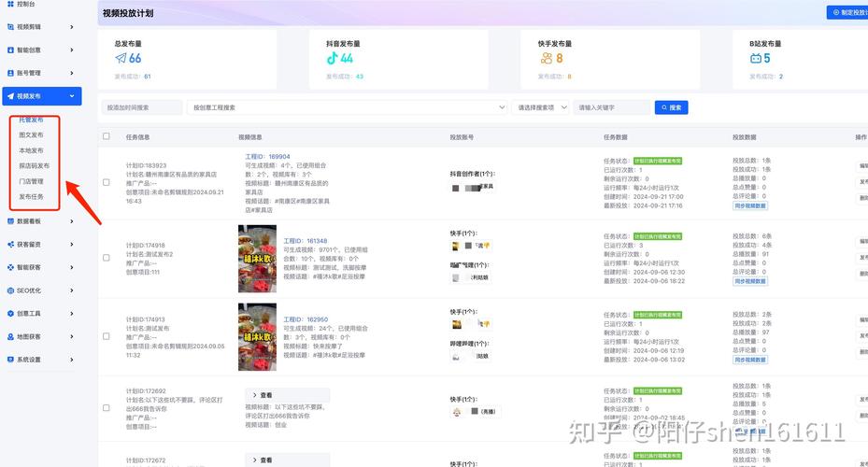Viewport: 868px width, 467px height.
Task: Tick the checkbox for plan 174913
Action: pos(107,336)
